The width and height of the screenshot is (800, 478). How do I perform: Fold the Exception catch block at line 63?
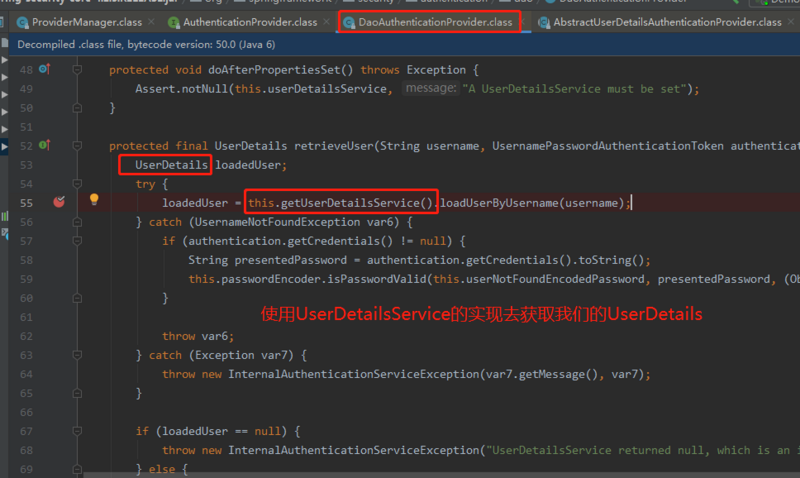click(x=77, y=355)
